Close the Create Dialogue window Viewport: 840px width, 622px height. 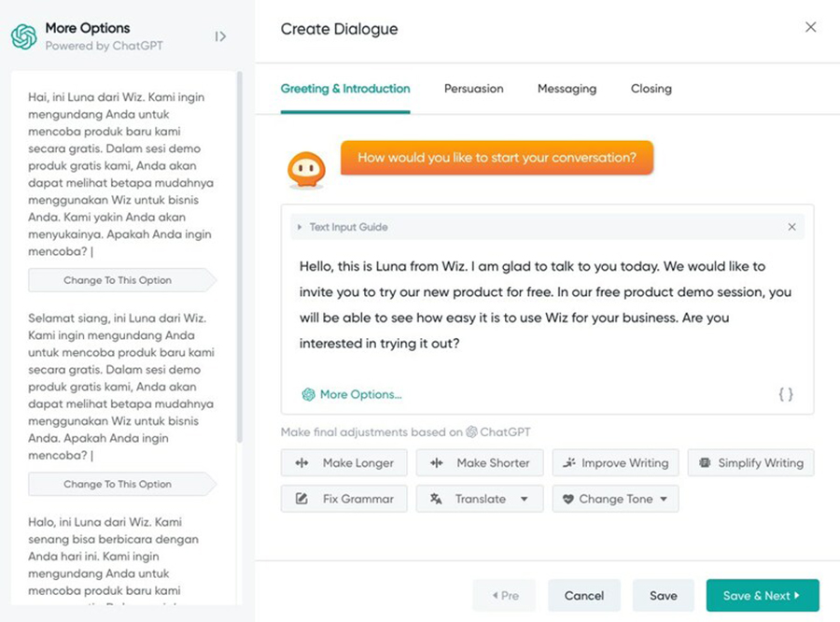810,28
